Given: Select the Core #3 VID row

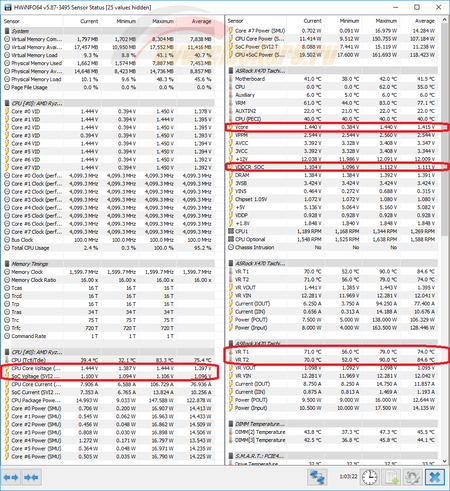Looking at the screenshot, I should tap(109, 136).
